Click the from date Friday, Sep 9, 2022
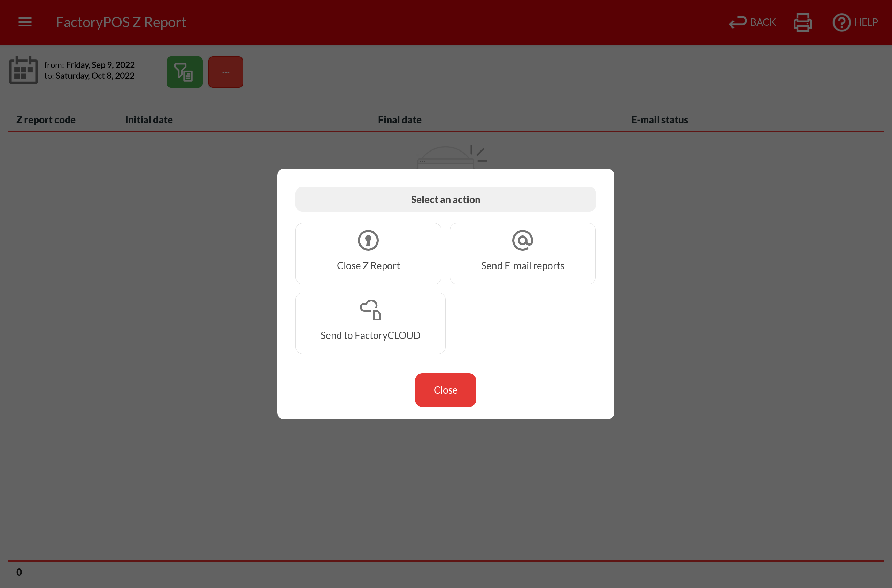Screen dimensions: 892x588 [100, 65]
